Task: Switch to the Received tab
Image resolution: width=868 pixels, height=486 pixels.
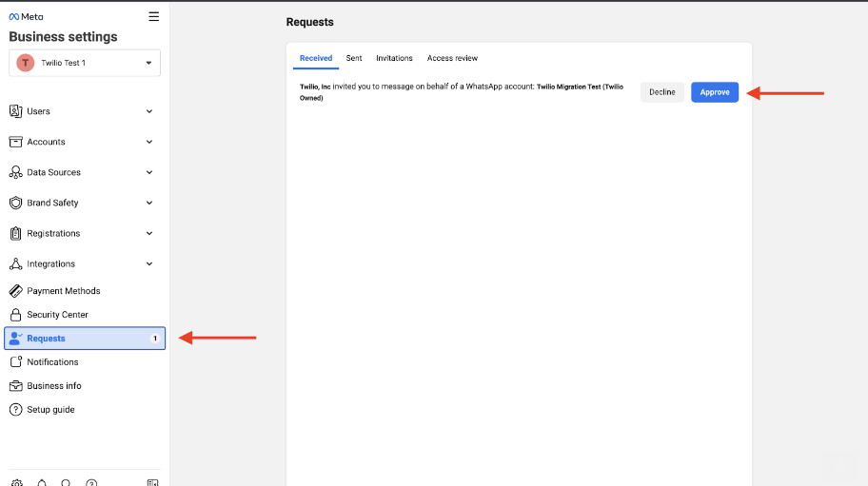Action: [316, 58]
